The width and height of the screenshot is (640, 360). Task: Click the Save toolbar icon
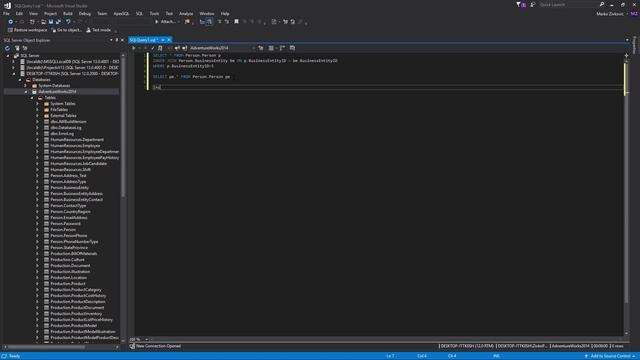[51, 22]
